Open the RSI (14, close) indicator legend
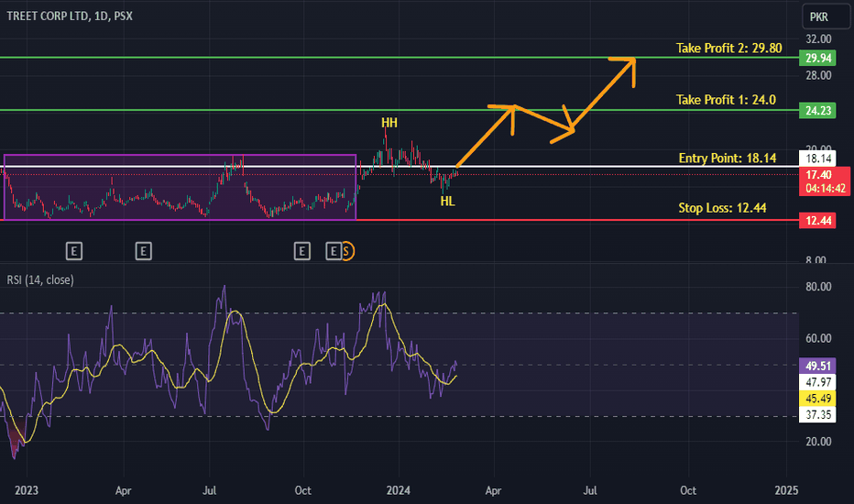 click(40, 280)
